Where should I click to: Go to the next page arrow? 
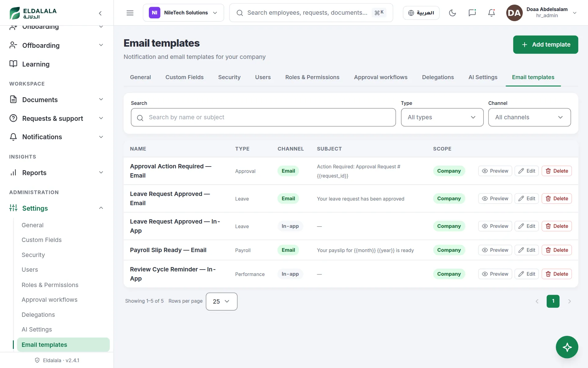click(x=569, y=301)
